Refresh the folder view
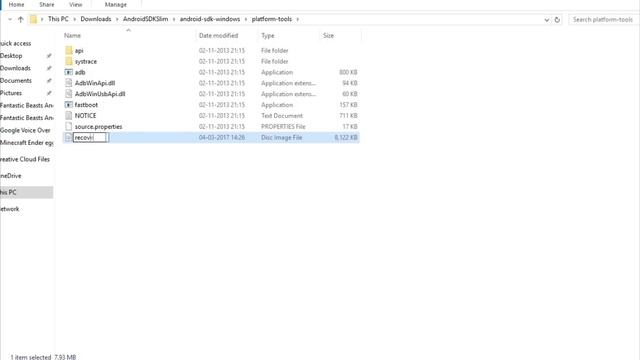 557,20
